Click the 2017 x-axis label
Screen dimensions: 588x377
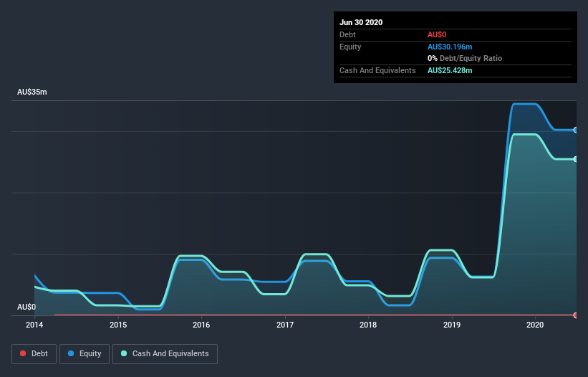(x=285, y=325)
